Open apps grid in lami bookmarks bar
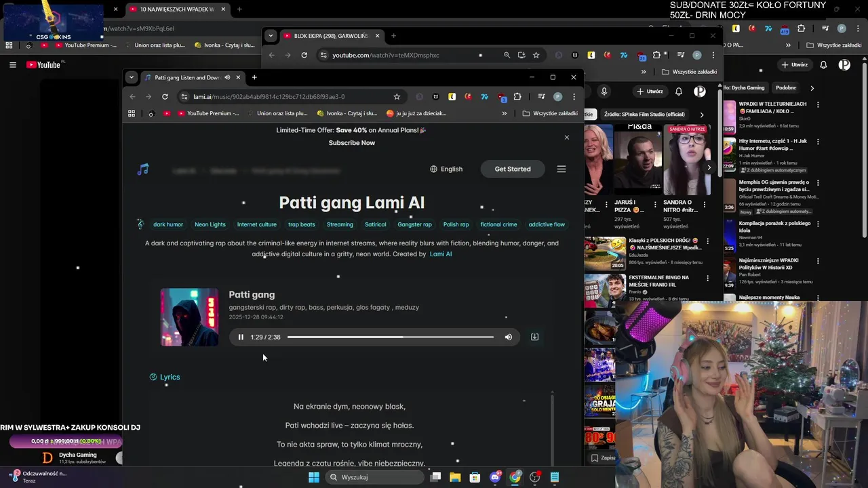Screen dimensions: 868x488 pos(132,113)
